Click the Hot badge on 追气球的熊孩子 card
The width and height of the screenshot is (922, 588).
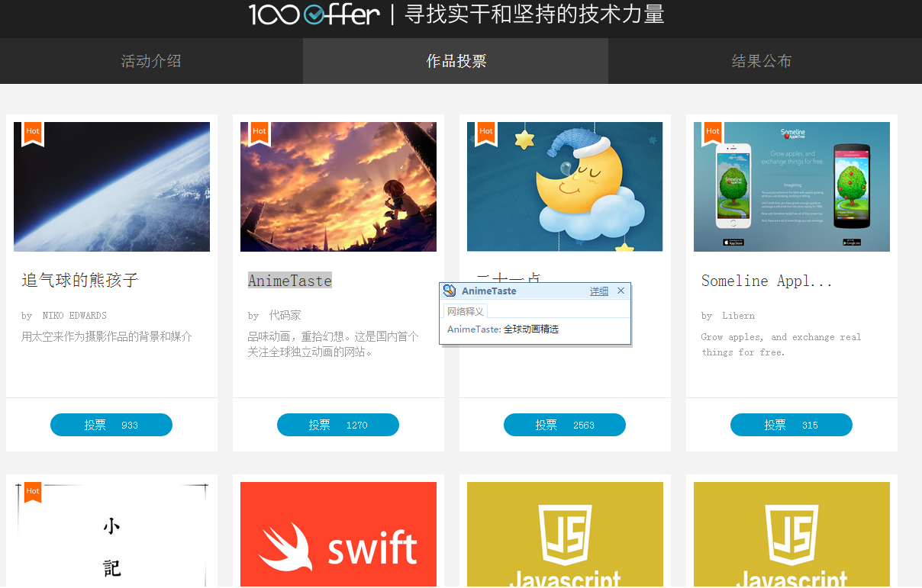tap(33, 133)
